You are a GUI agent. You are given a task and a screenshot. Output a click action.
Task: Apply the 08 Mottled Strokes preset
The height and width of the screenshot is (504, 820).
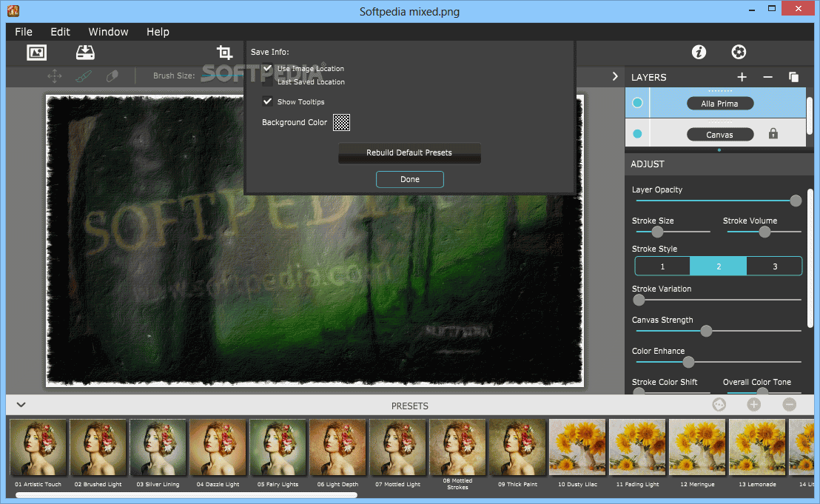[457, 448]
